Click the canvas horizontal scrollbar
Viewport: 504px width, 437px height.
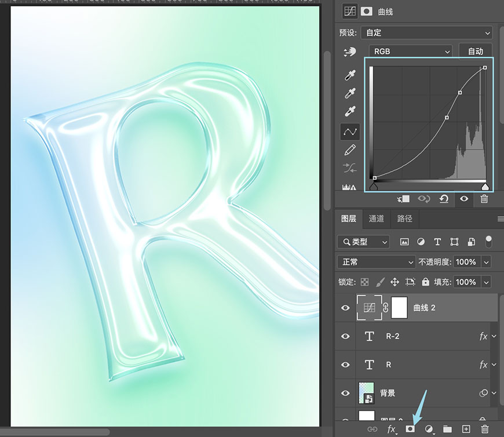tap(54, 432)
